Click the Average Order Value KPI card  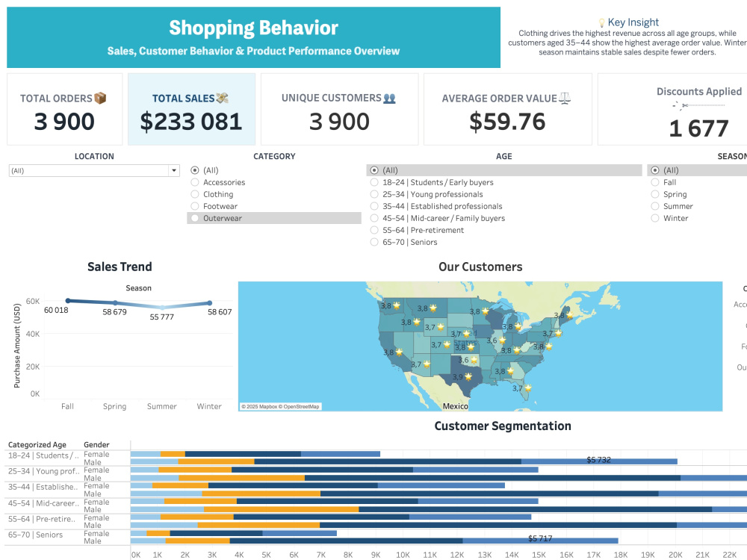pyautogui.click(x=507, y=109)
